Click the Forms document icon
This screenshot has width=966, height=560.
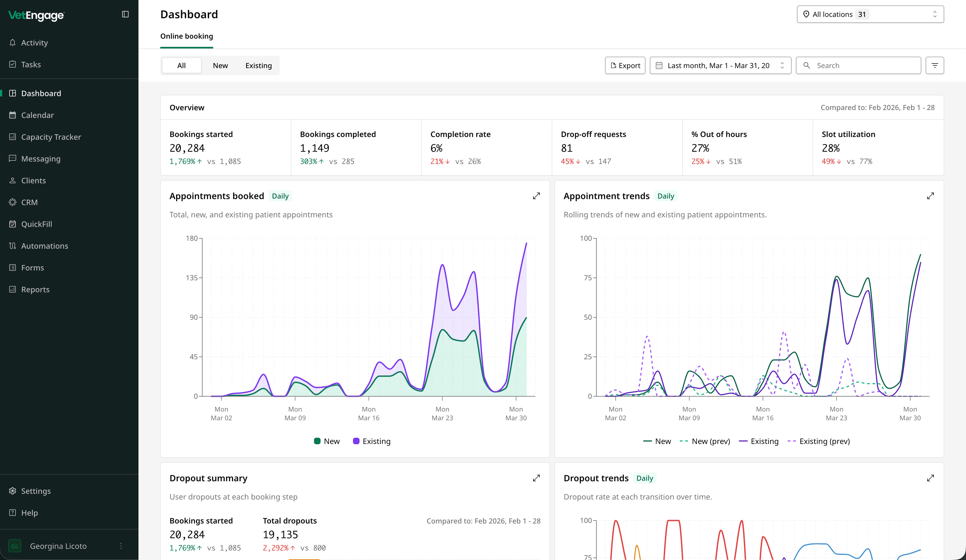(x=13, y=268)
